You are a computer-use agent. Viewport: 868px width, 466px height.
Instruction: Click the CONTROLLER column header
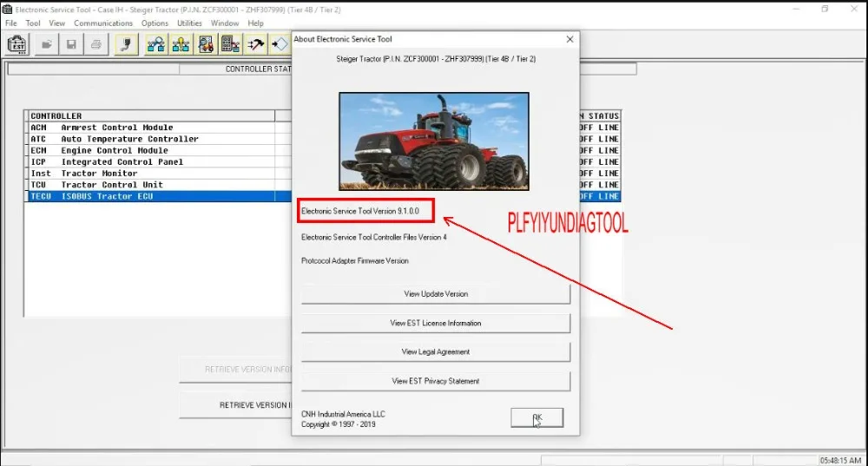[x=151, y=115]
